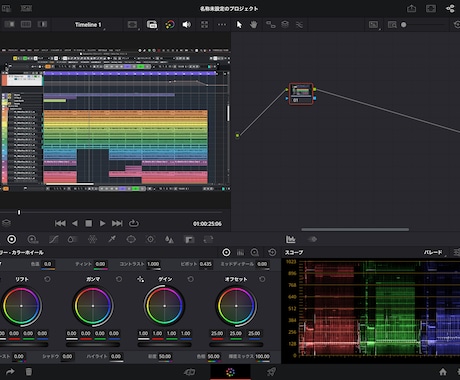Open the HDR color wheels palette
Screen dimensions: 460x380
coord(33,239)
